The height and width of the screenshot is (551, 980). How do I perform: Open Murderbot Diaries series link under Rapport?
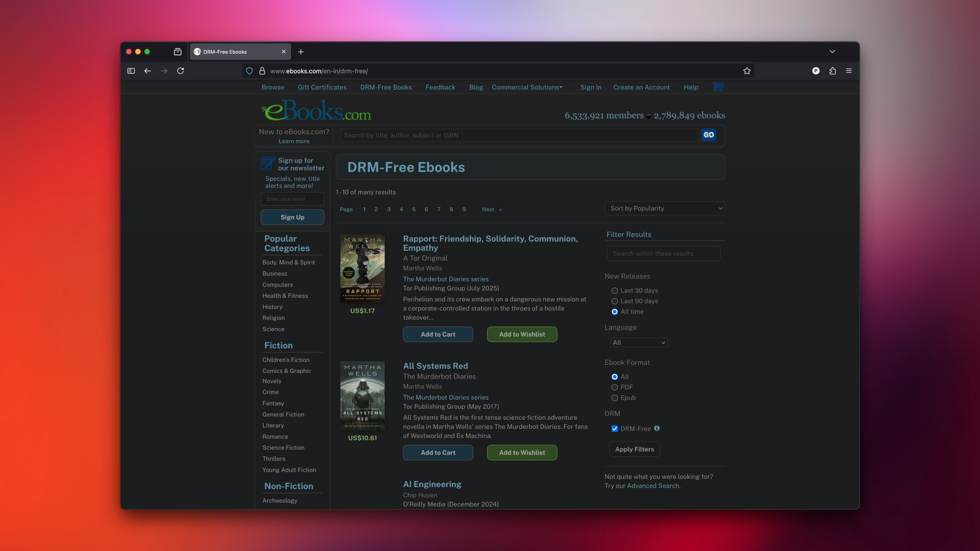(x=445, y=279)
